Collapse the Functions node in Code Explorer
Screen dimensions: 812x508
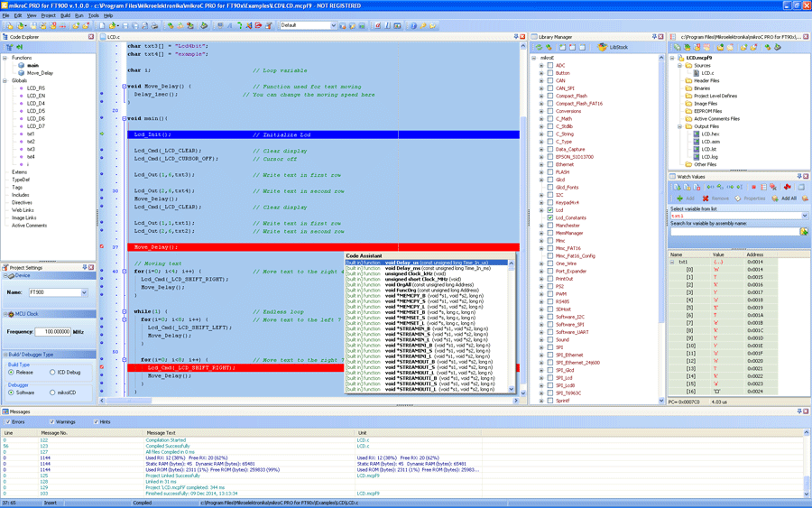click(x=5, y=58)
